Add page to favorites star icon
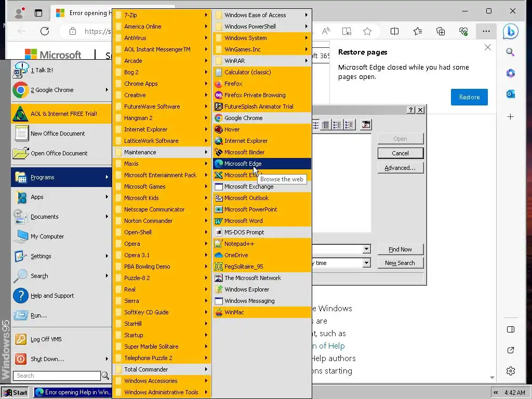The image size is (532, 399). (367, 31)
